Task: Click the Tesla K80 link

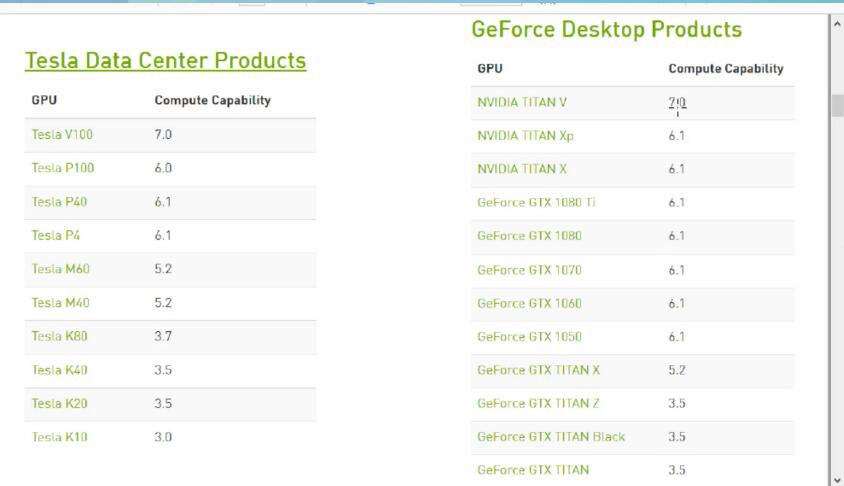Action: point(59,336)
